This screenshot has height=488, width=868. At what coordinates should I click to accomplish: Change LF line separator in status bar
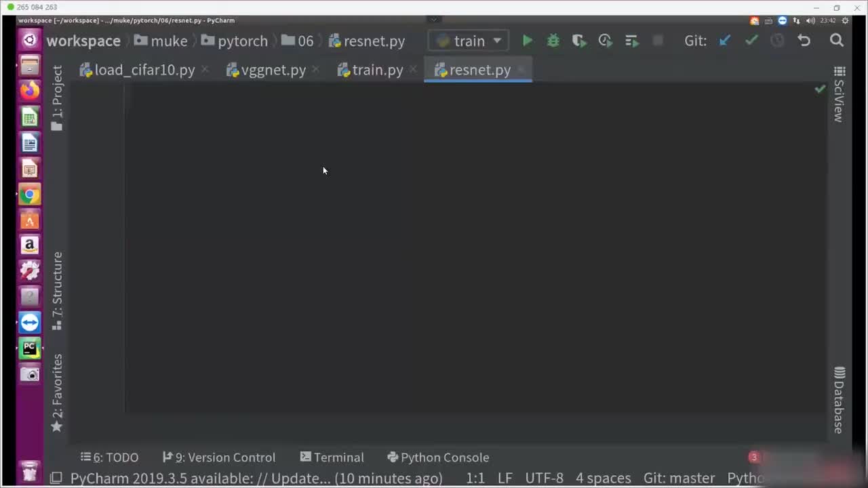505,479
